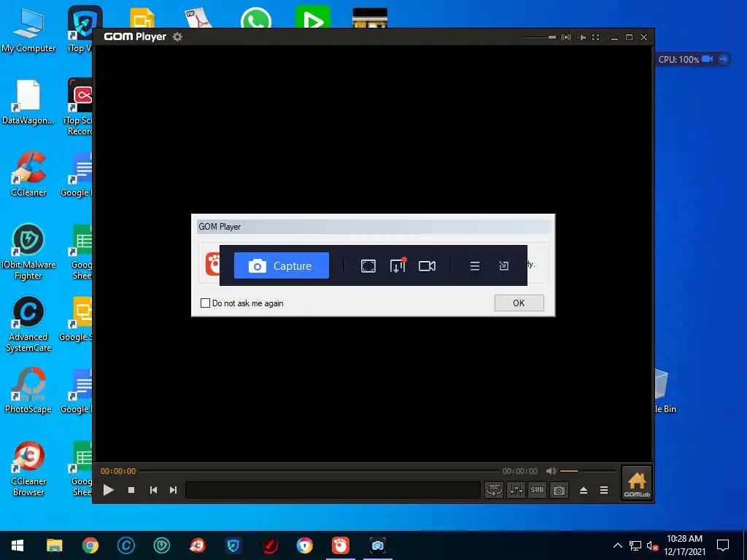The width and height of the screenshot is (747, 560).
Task: Launch CCleaner Browser from desktop
Action: tap(28, 469)
